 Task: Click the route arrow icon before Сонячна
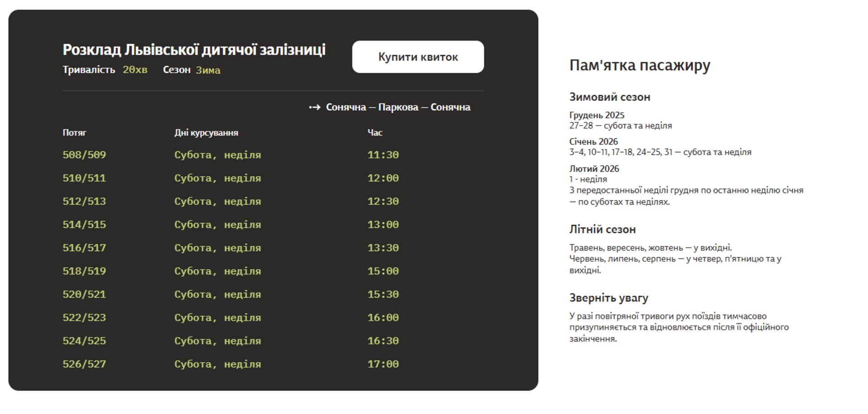point(315,108)
